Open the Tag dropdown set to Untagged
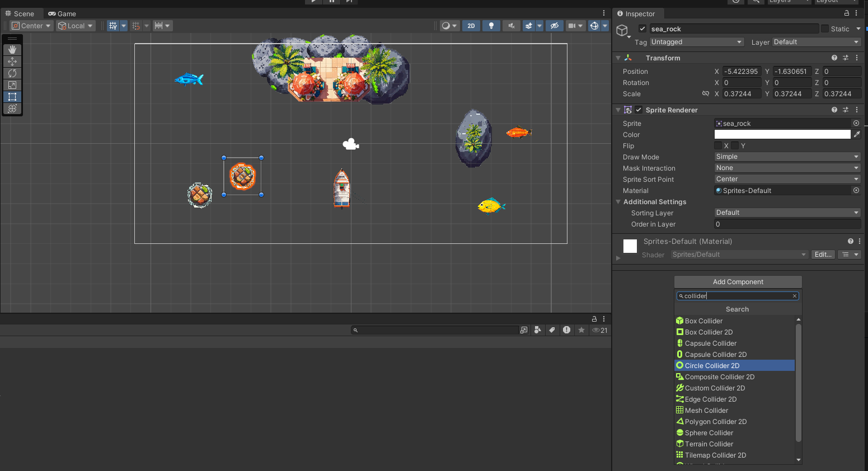The image size is (868, 471). point(696,41)
